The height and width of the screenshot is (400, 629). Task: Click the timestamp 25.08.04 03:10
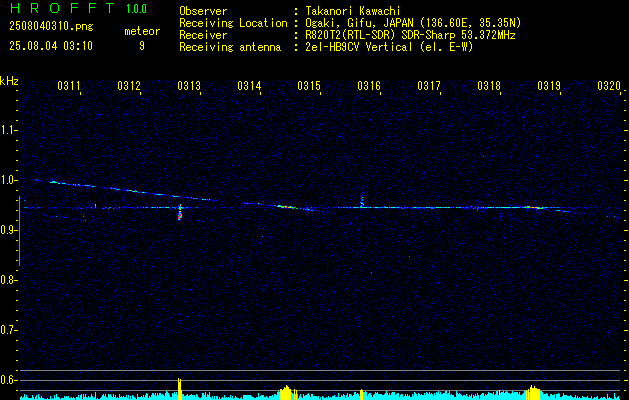point(51,46)
